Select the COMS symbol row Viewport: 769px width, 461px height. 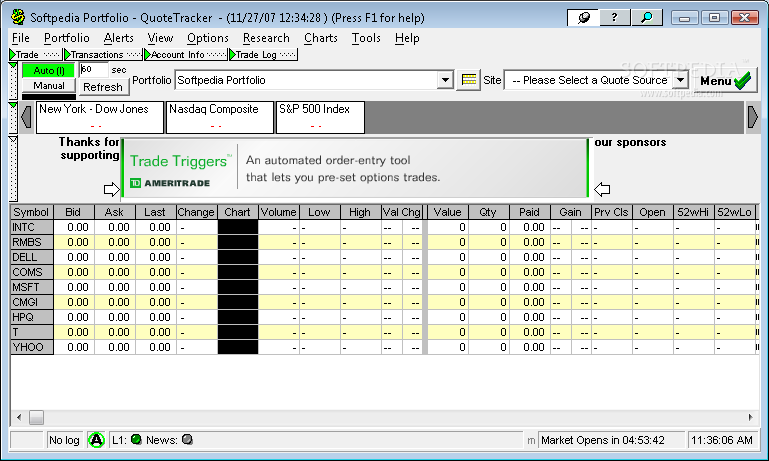(x=32, y=272)
